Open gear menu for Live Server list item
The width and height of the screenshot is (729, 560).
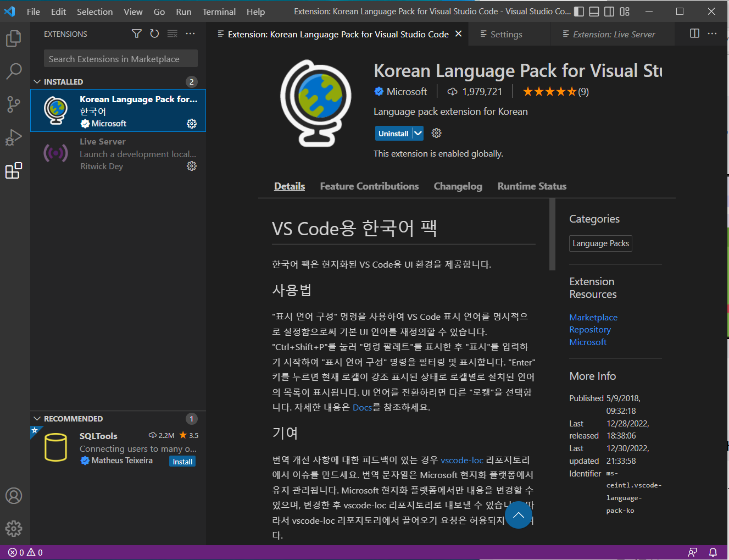point(192,166)
